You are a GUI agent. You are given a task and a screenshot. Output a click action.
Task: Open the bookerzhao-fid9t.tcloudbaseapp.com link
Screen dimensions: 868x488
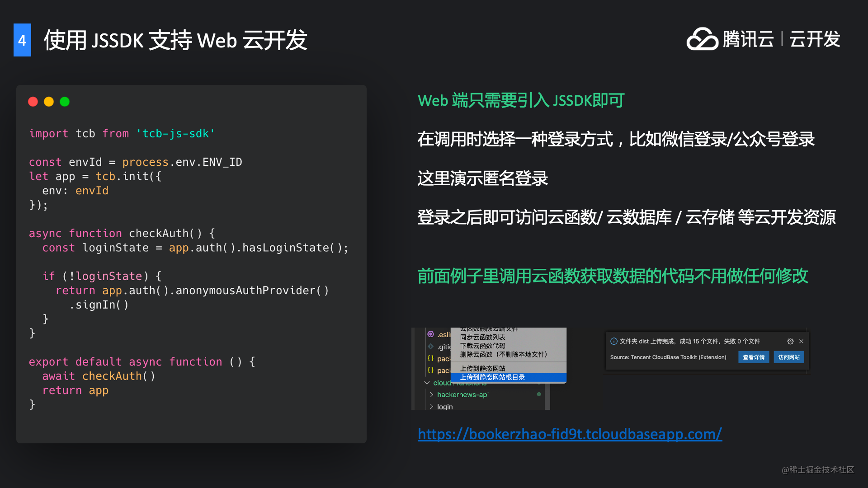(x=570, y=434)
